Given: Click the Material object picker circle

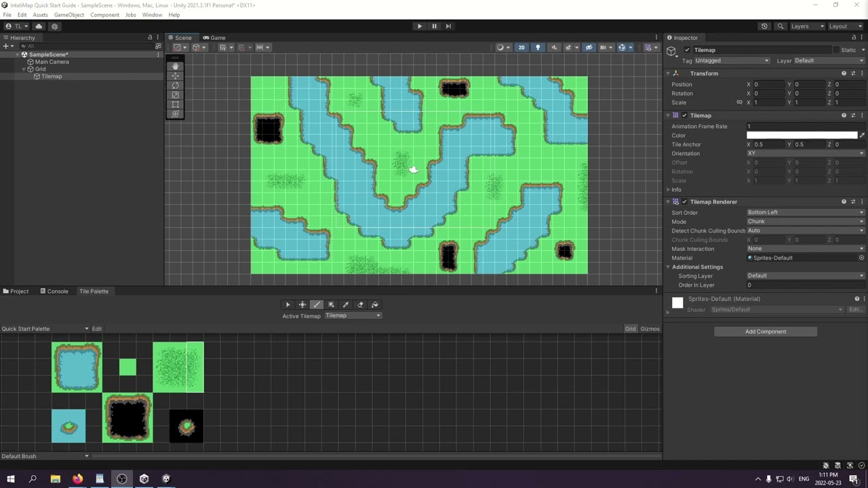Looking at the screenshot, I should tap(862, 258).
